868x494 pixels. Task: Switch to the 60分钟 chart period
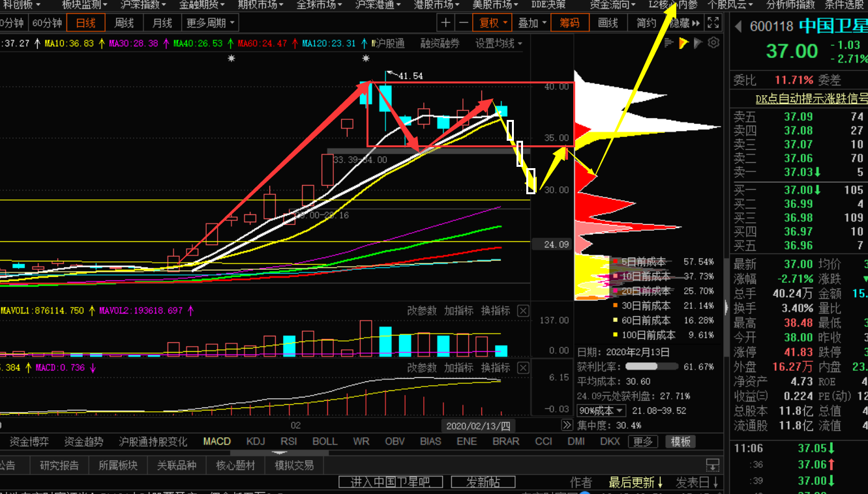point(47,23)
